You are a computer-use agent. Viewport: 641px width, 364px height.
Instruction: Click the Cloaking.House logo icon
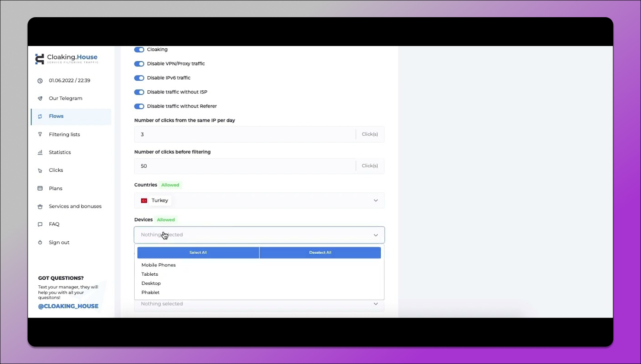pyautogui.click(x=40, y=59)
